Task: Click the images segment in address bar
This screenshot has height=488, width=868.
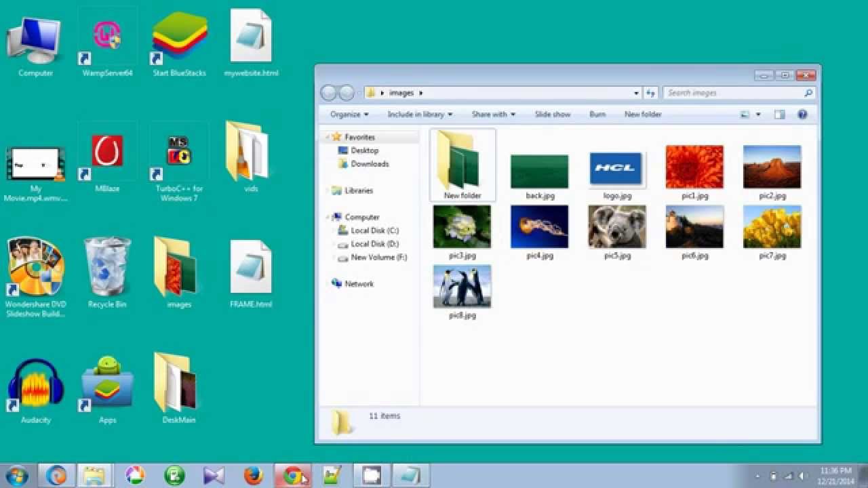Action: 401,93
